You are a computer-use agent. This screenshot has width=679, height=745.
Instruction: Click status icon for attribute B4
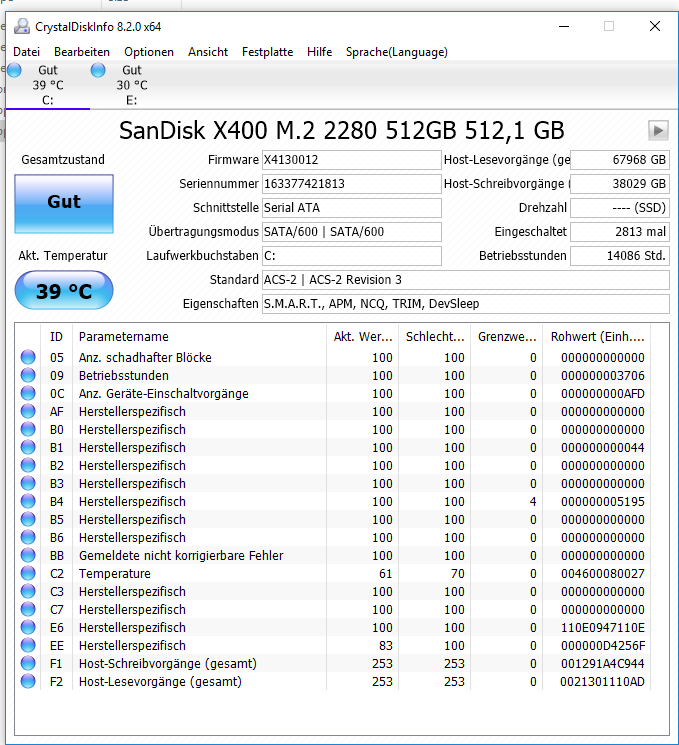[28, 501]
